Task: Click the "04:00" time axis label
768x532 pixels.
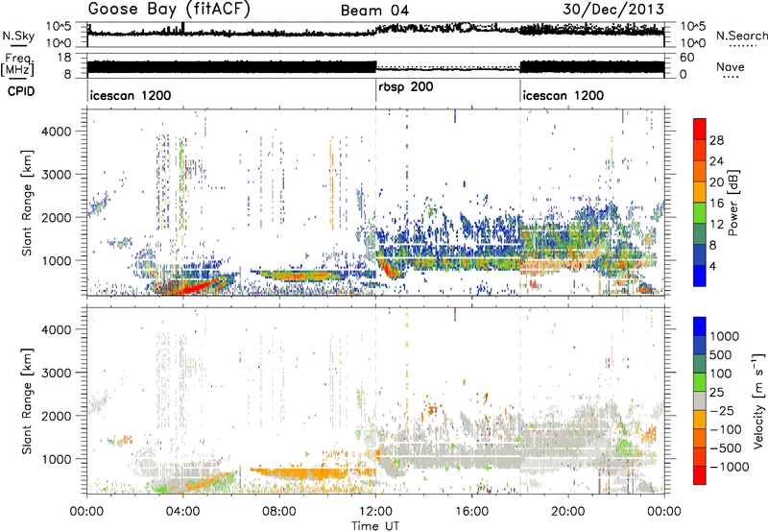Action: tap(183, 512)
